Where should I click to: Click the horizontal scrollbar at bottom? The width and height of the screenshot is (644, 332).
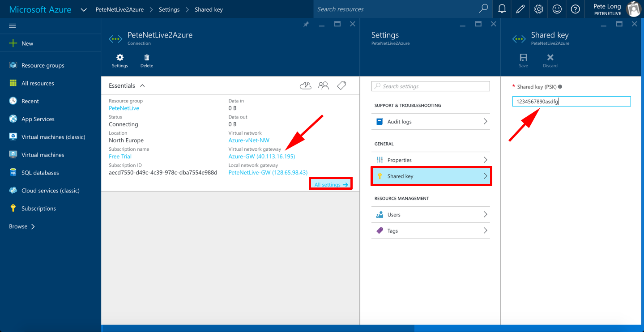[x=259, y=328]
